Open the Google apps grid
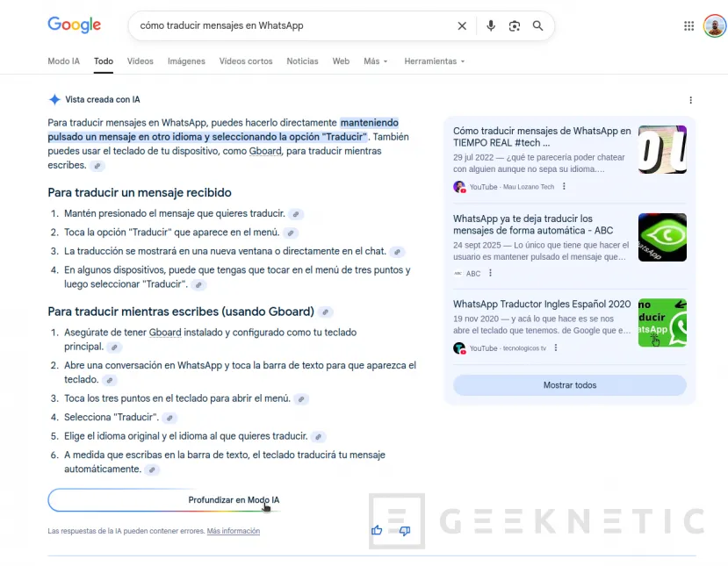This screenshot has height=566, width=728. [689, 25]
